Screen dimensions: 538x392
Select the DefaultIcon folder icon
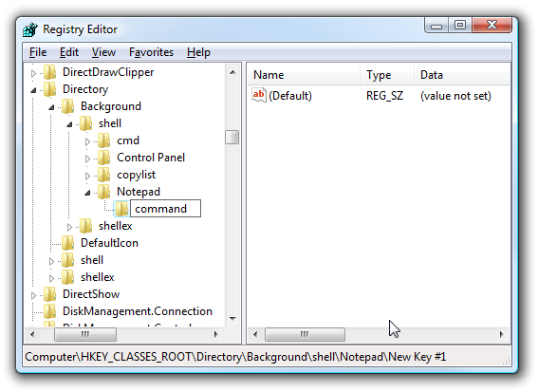(68, 243)
